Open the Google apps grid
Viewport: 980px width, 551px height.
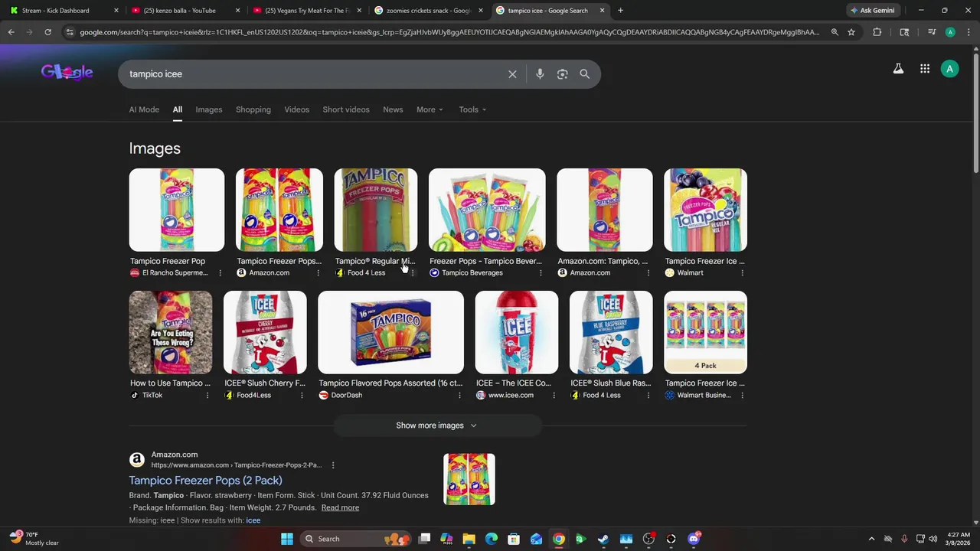[925, 69]
